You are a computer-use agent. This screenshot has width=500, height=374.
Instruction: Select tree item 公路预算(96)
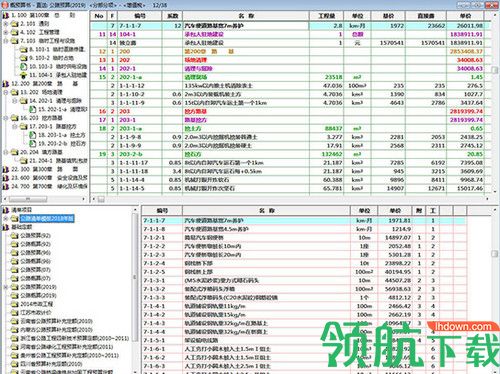35,253
